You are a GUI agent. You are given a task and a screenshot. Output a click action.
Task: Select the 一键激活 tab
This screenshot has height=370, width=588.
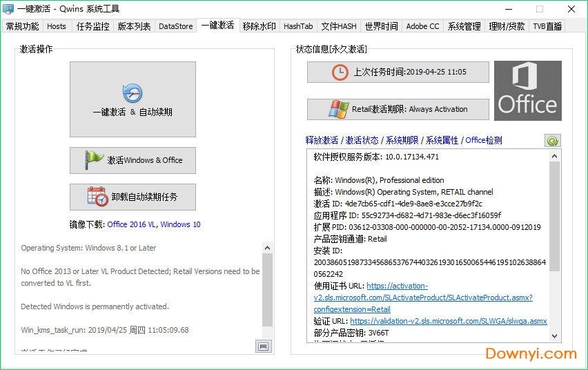click(x=218, y=25)
